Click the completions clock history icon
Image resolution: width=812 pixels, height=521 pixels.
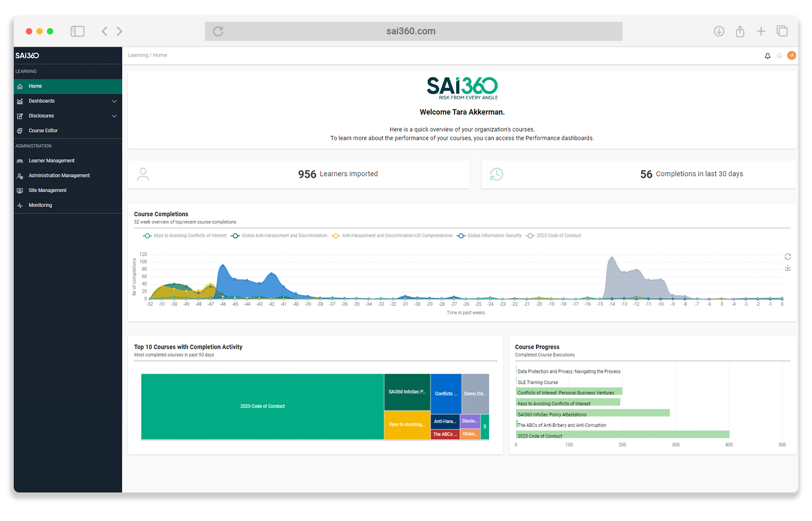coord(496,174)
